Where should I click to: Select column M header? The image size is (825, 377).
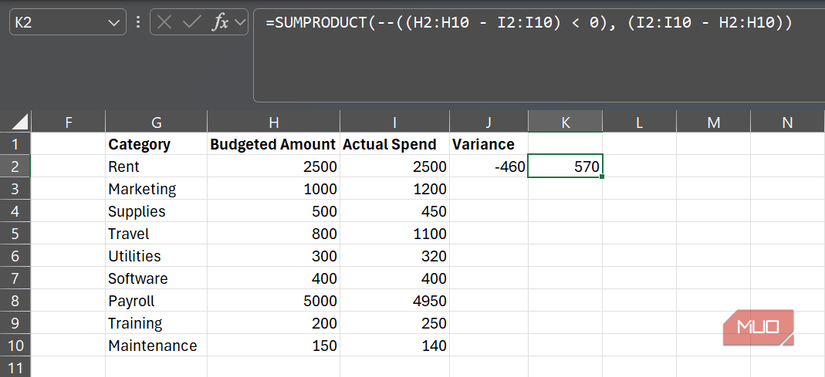pos(713,122)
